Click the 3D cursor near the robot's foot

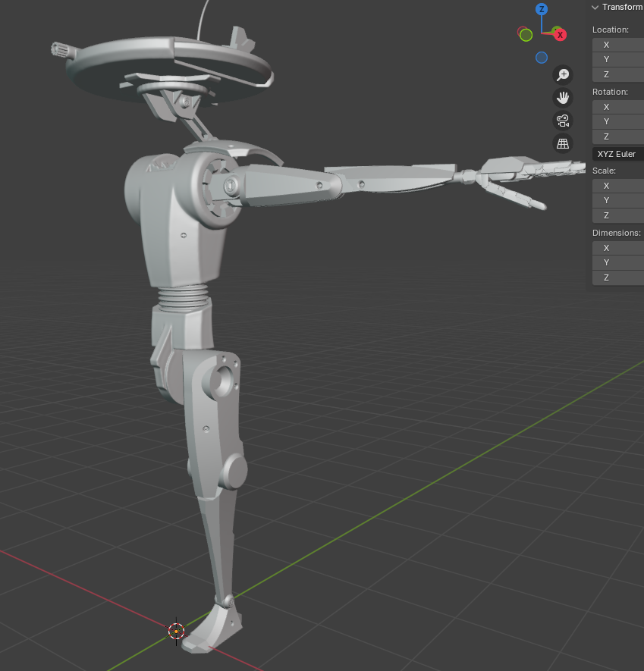click(176, 631)
